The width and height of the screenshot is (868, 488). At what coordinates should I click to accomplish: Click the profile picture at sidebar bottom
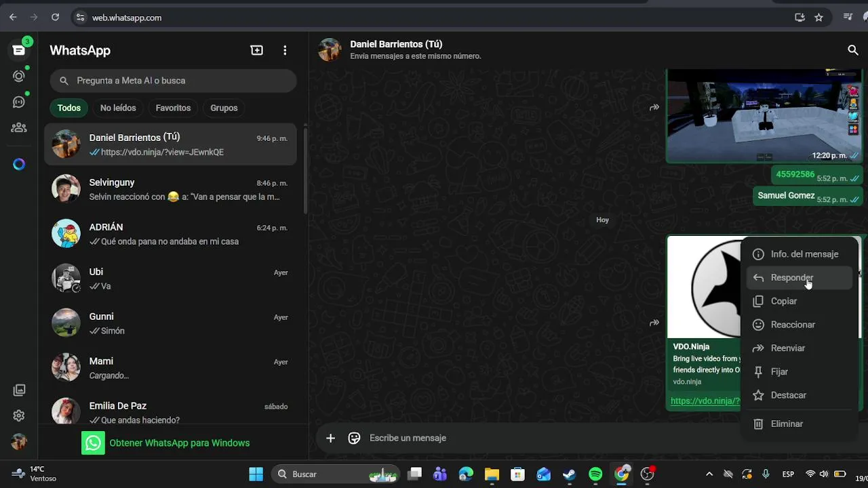pyautogui.click(x=19, y=442)
